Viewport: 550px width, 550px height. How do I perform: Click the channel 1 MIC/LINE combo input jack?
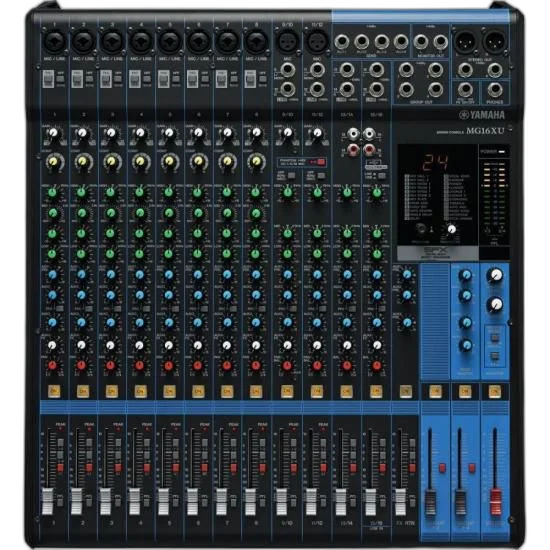pyautogui.click(x=54, y=41)
